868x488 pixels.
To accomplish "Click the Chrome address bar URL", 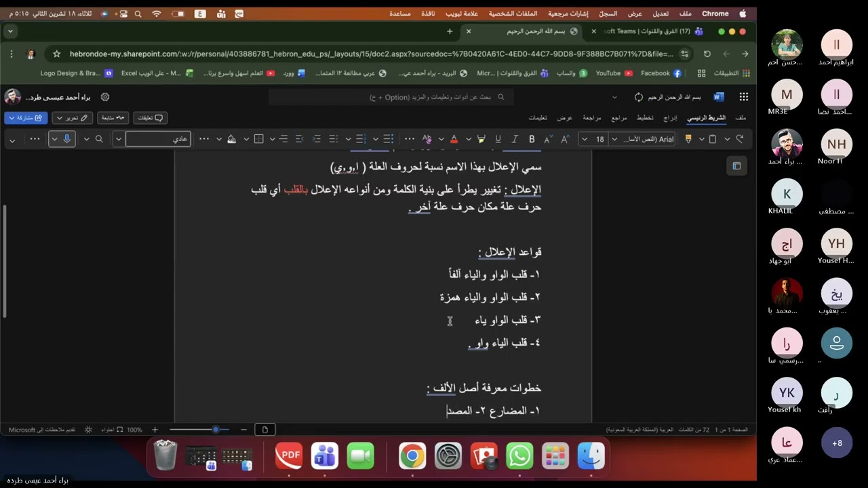I will [372, 54].
